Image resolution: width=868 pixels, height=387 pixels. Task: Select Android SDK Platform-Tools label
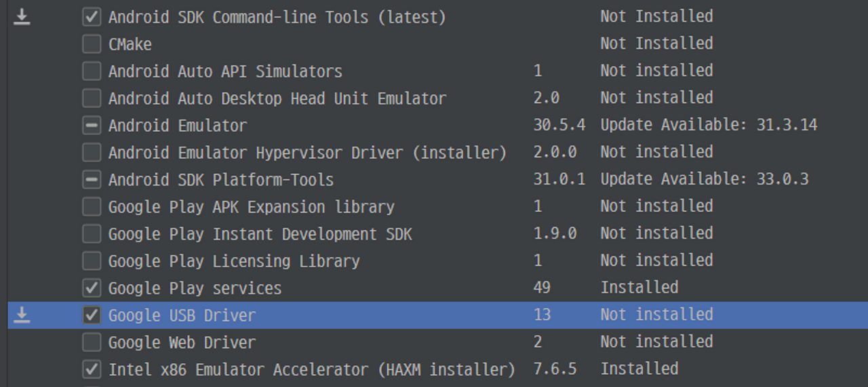click(221, 180)
